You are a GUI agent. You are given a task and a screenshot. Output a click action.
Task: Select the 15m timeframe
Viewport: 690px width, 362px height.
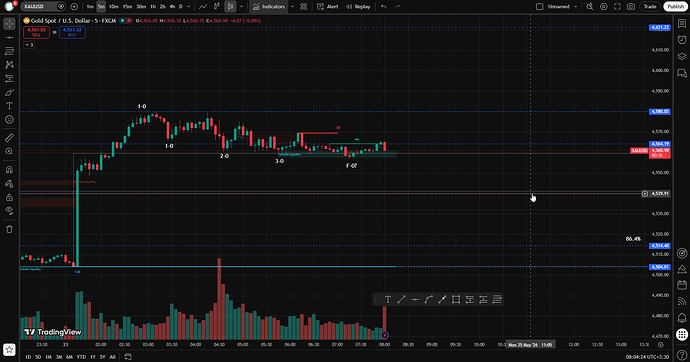pyautogui.click(x=127, y=7)
